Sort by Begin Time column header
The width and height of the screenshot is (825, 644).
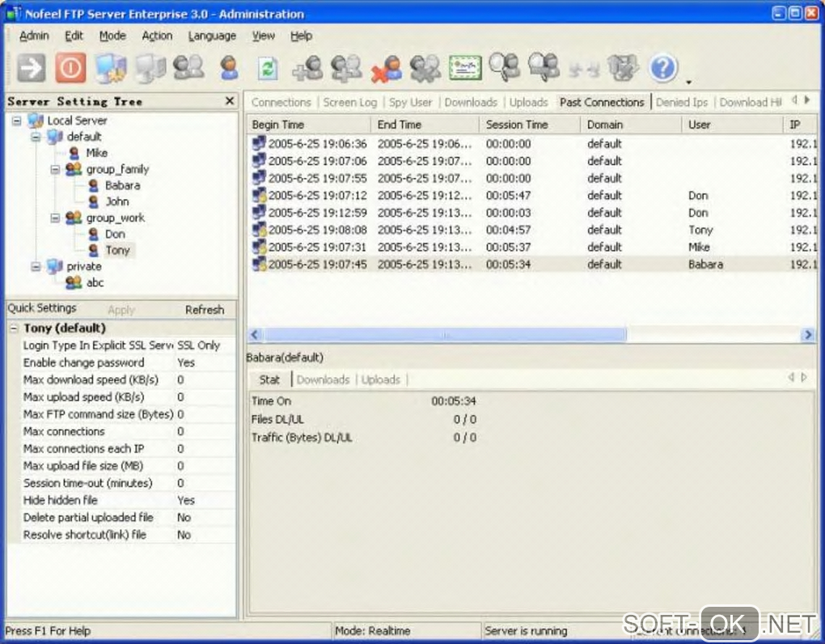click(x=309, y=125)
